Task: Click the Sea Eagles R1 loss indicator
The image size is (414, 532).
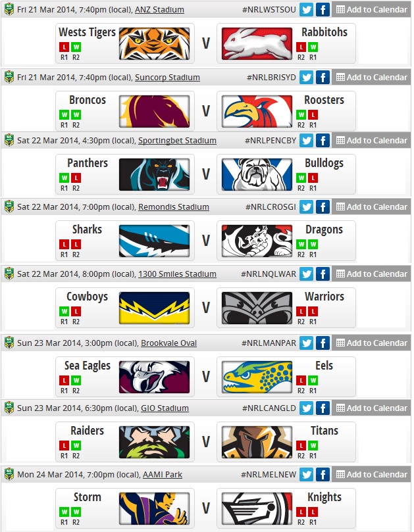Action: pos(64,380)
